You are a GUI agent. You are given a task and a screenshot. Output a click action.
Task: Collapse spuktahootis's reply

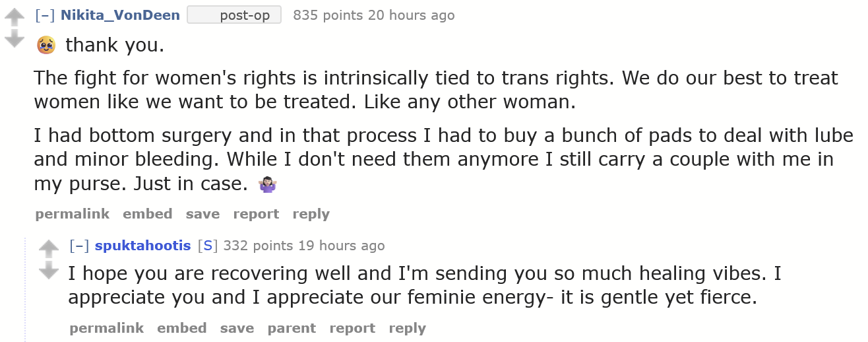pyautogui.click(x=79, y=246)
